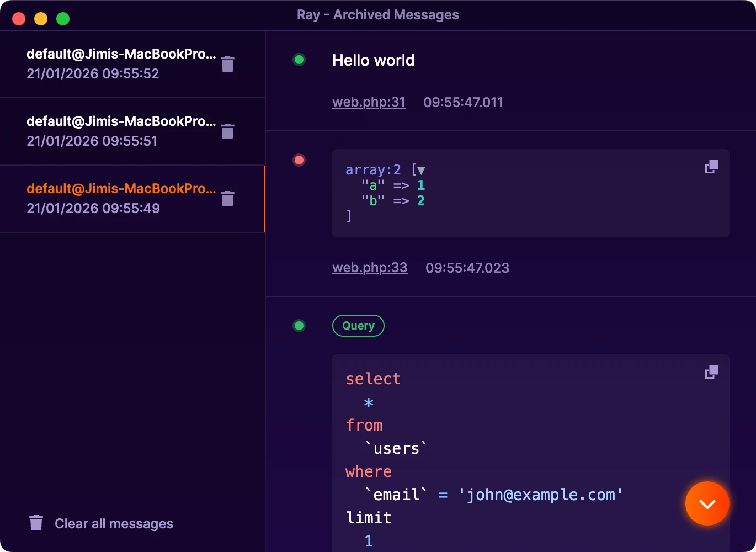This screenshot has width=756, height=552.
Task: Click the timestamp 09:55:47.023
Action: [467, 268]
